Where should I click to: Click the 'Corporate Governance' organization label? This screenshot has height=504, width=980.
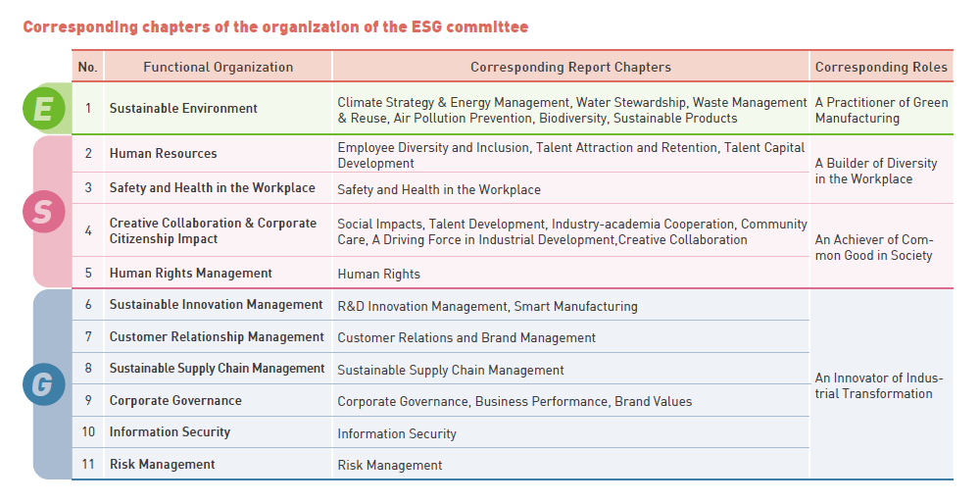tap(175, 401)
